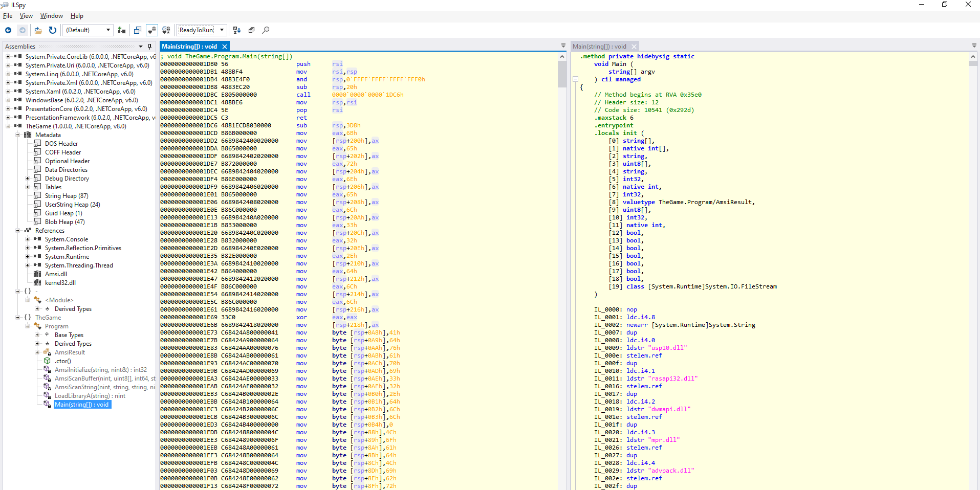Image resolution: width=980 pixels, height=490 pixels.
Task: Click the Amsi.dll module icon
Action: pos(37,274)
